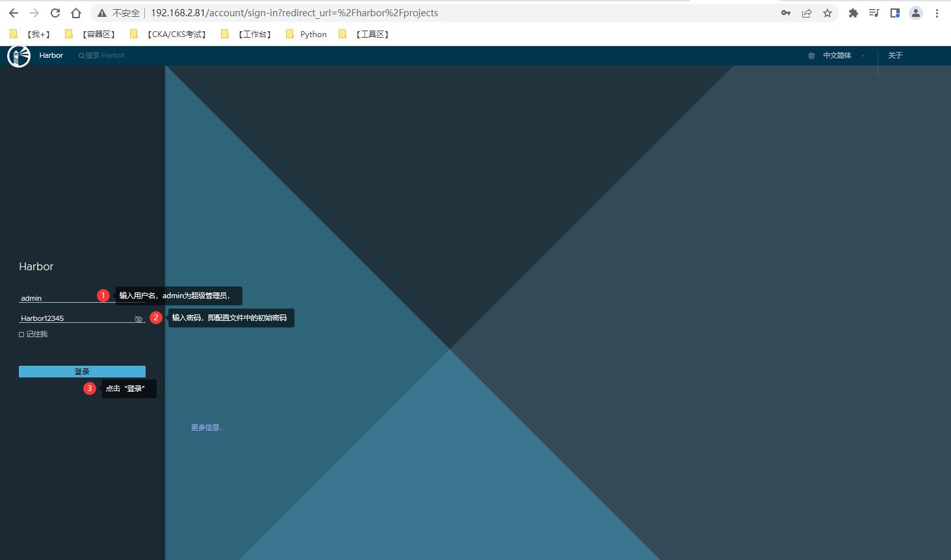Open the 【工作台】 bookmark folder

248,34
